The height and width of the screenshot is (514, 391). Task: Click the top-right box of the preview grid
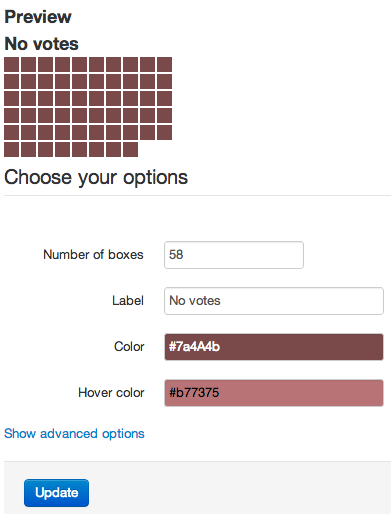[x=164, y=64]
